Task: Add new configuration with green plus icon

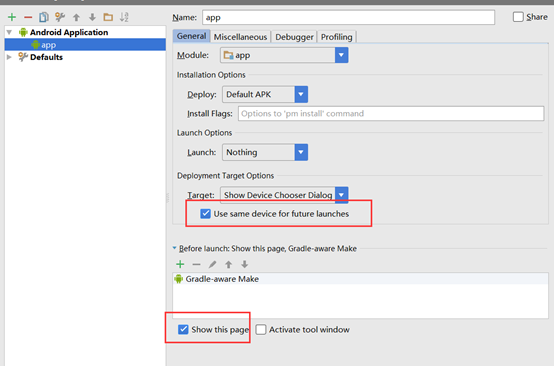Action: coord(12,17)
